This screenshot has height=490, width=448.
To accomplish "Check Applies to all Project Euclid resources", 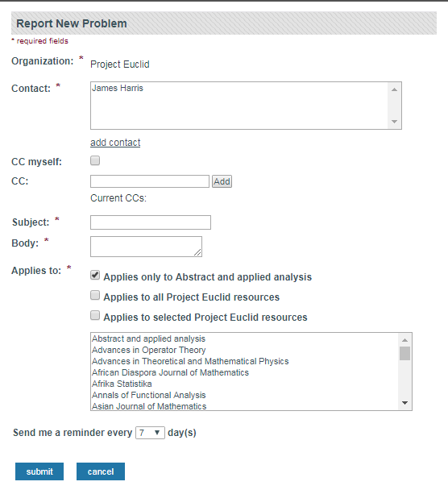I will click(x=95, y=295).
